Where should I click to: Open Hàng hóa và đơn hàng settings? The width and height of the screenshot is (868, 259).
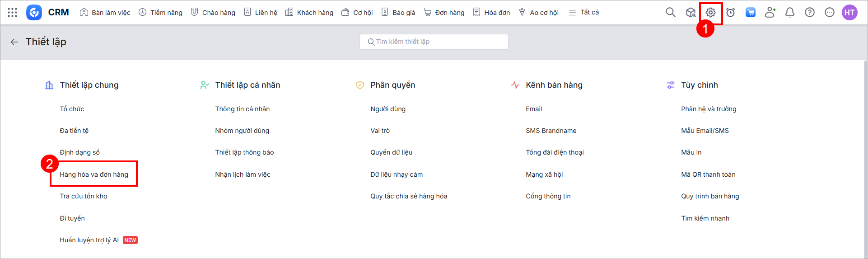coord(94,174)
